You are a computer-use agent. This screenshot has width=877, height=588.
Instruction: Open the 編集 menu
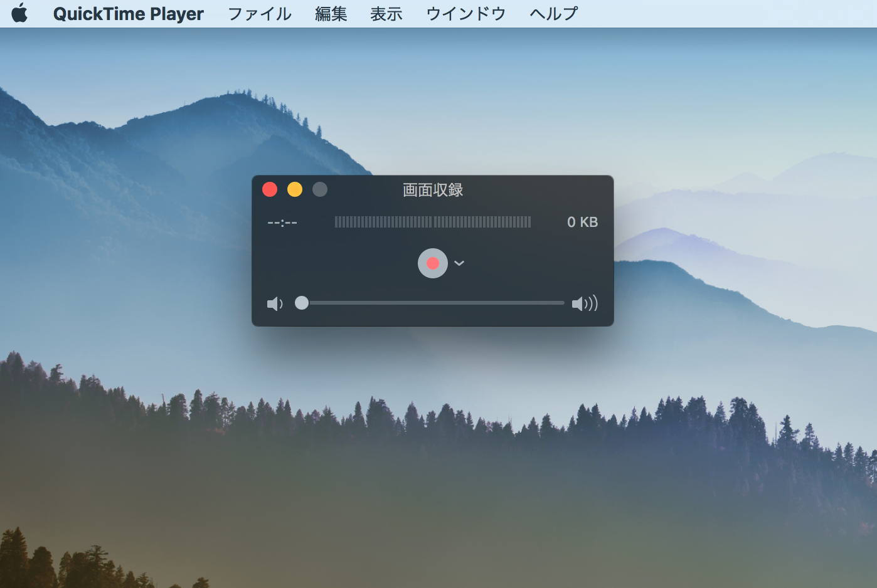(331, 13)
